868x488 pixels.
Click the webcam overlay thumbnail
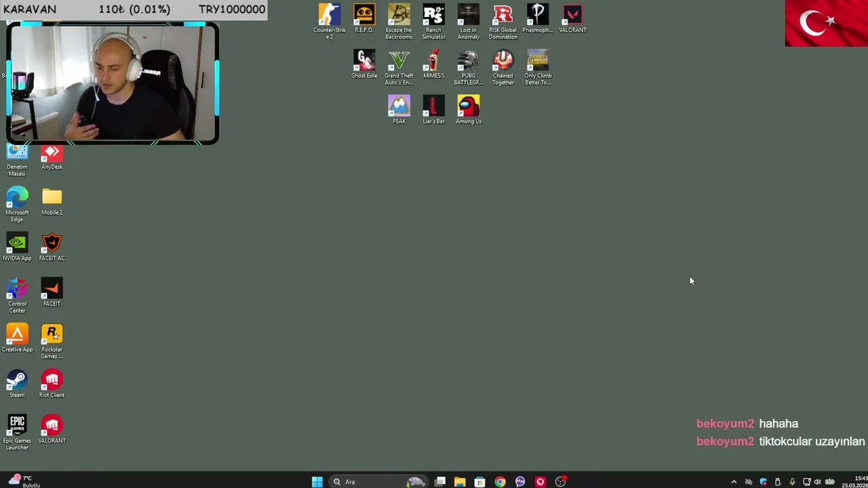click(x=113, y=83)
